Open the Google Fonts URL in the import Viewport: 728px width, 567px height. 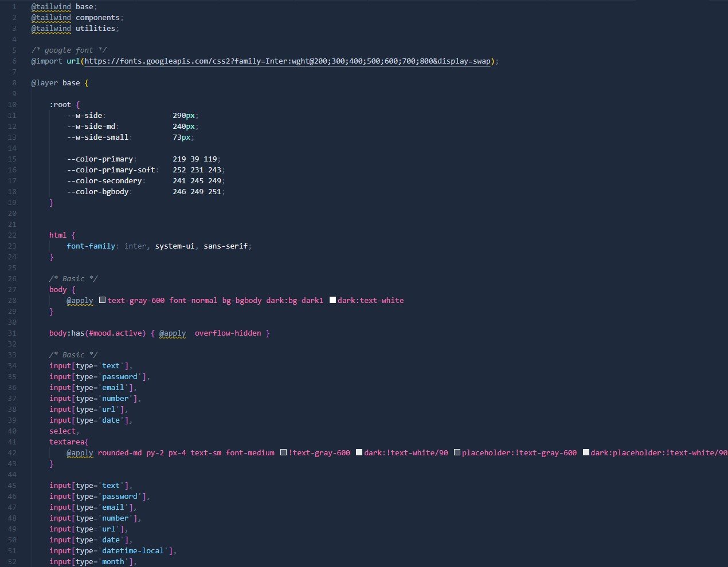coord(288,61)
